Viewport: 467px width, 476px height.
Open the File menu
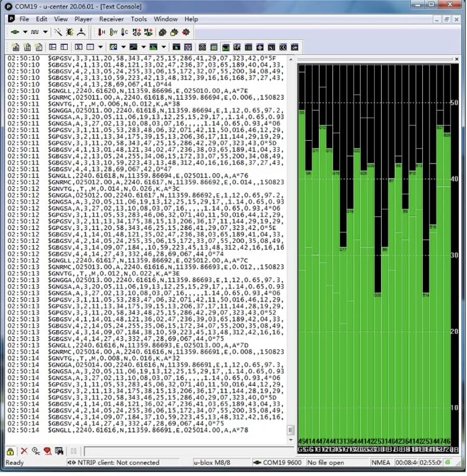click(x=24, y=19)
